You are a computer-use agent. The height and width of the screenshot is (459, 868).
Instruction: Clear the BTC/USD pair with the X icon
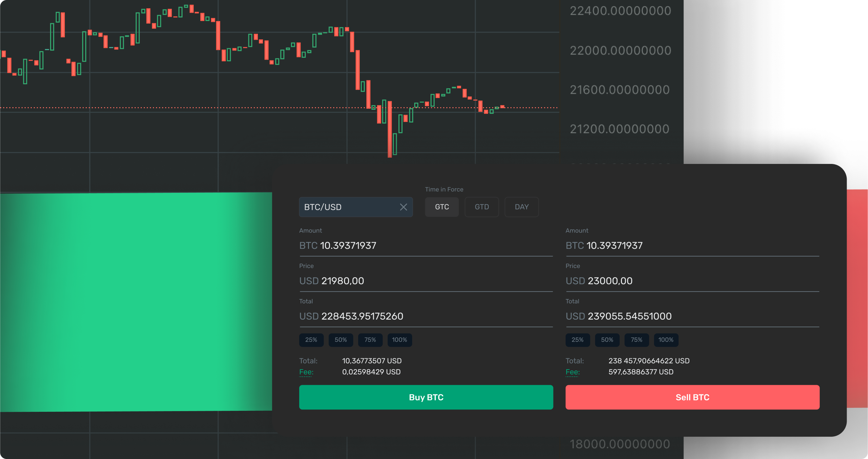403,207
